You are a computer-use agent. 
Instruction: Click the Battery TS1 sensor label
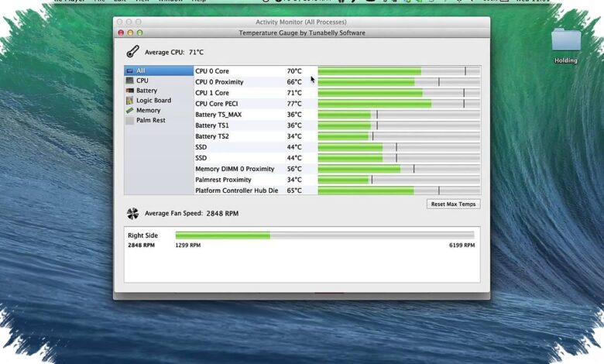(x=212, y=125)
